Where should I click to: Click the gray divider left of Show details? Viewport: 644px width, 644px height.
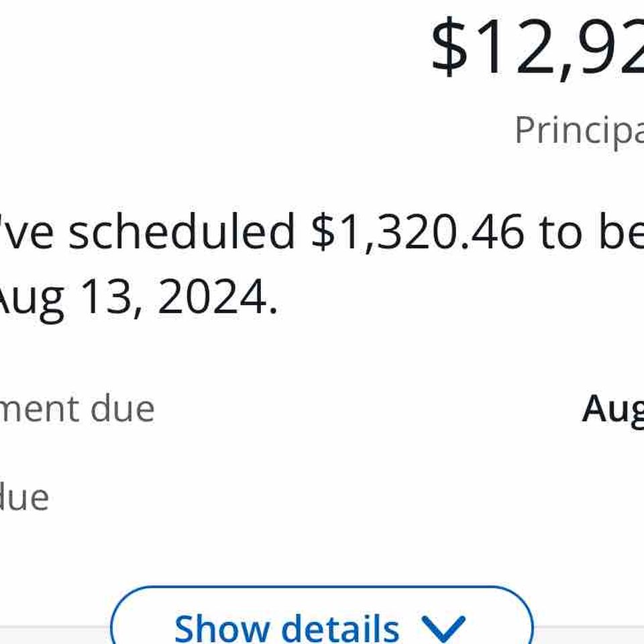56,635
